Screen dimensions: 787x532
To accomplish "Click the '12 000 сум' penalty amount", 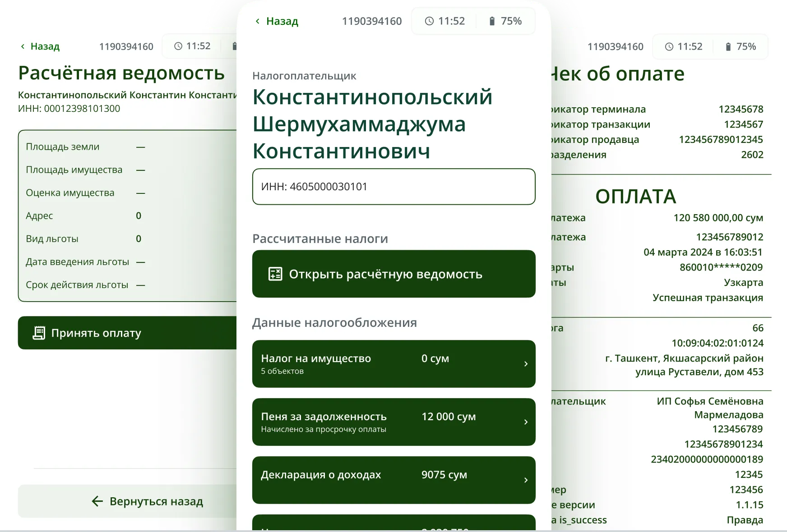I will click(x=449, y=416).
